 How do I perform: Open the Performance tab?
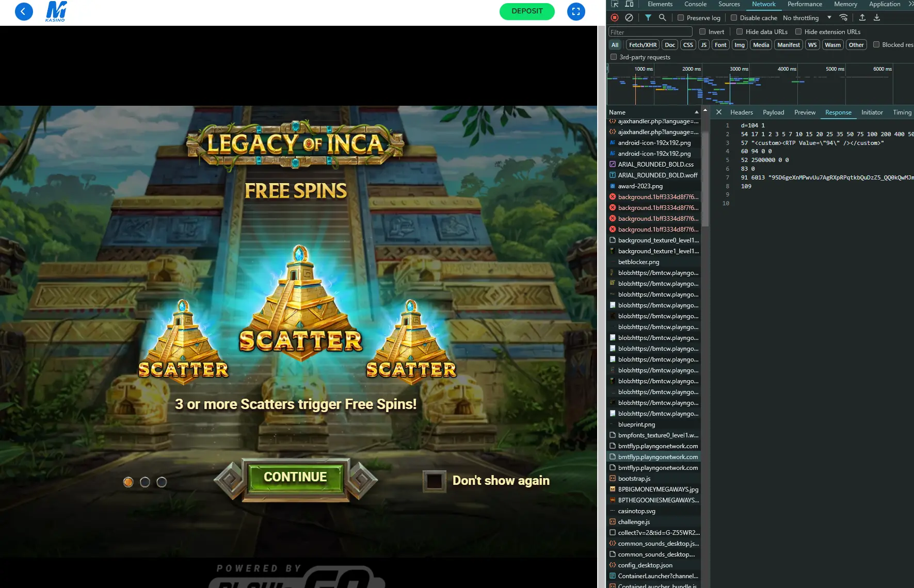point(805,4)
